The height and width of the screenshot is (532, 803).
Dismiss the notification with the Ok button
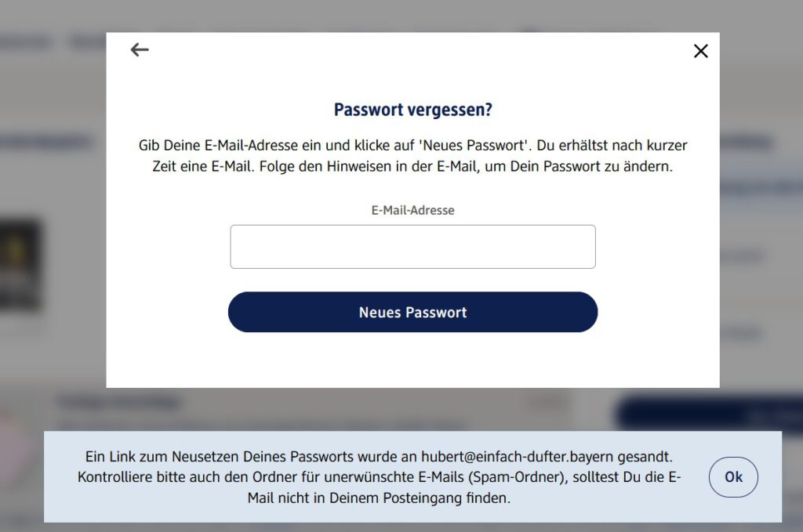733,476
